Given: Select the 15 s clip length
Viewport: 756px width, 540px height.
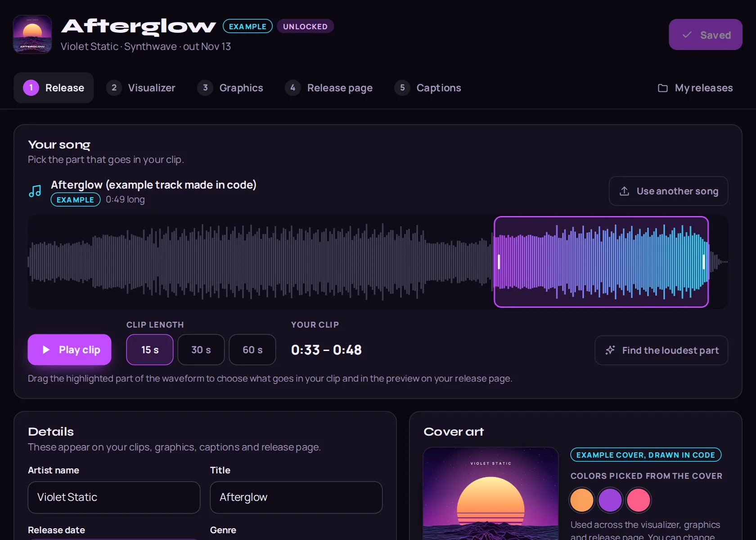Looking at the screenshot, I should coord(150,350).
